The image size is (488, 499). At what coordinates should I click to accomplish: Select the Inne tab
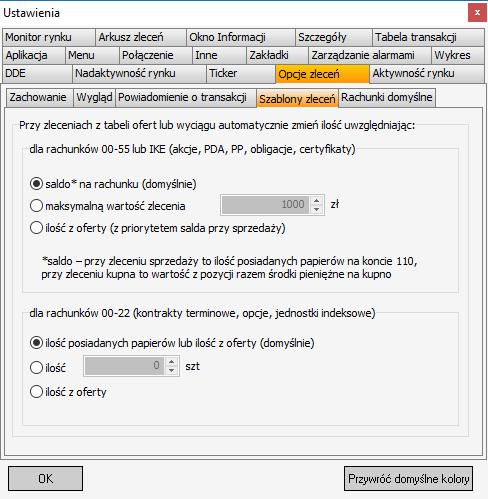pos(219,55)
